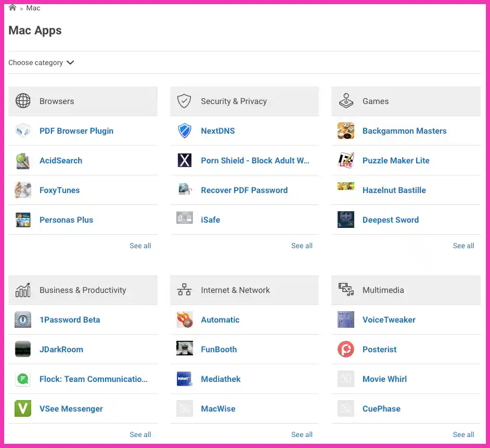This screenshot has height=448, width=490.
Task: Click the Internet & Network icon
Action: tap(184, 290)
